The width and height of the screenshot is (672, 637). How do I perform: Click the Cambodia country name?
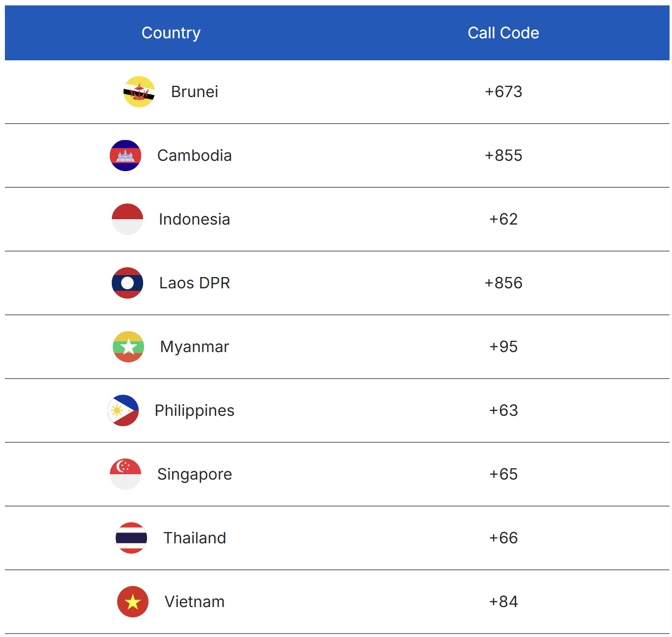tap(195, 155)
